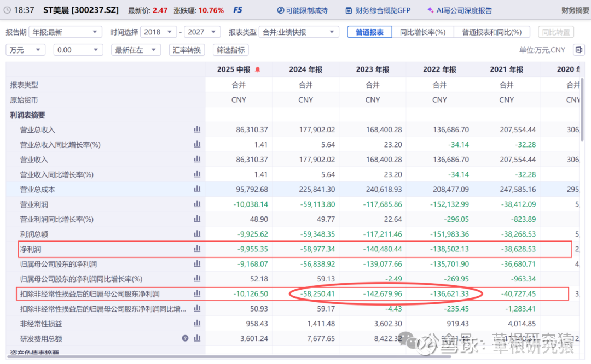Switch to 普通报表 view
591x364 pixels.
[369, 32]
